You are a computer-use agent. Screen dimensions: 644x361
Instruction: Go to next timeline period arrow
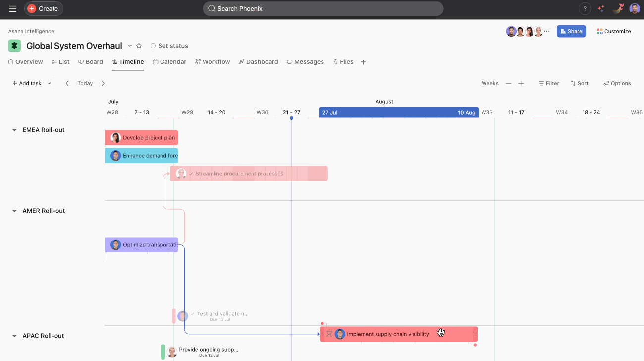[x=103, y=84]
